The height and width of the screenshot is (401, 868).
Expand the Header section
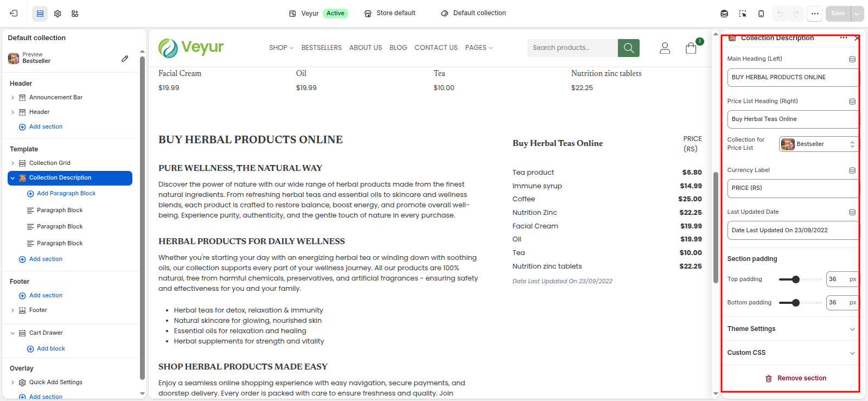[x=12, y=112]
